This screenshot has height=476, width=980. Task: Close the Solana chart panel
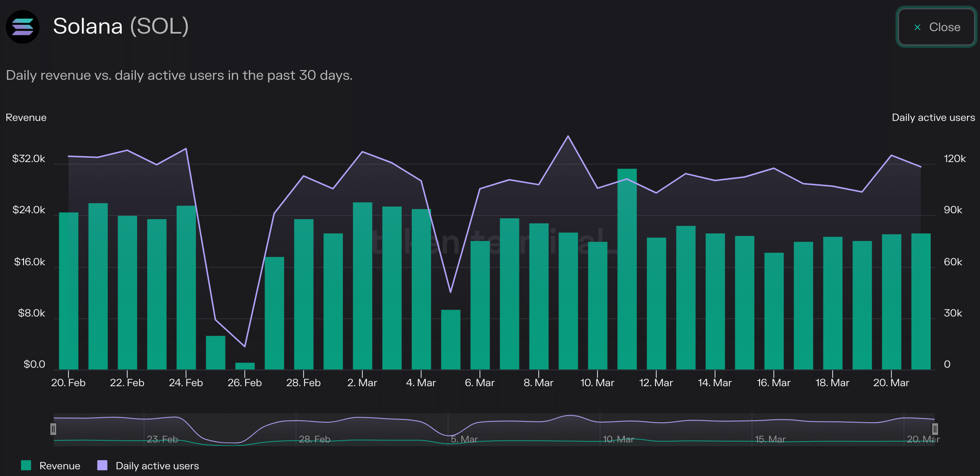tap(936, 27)
